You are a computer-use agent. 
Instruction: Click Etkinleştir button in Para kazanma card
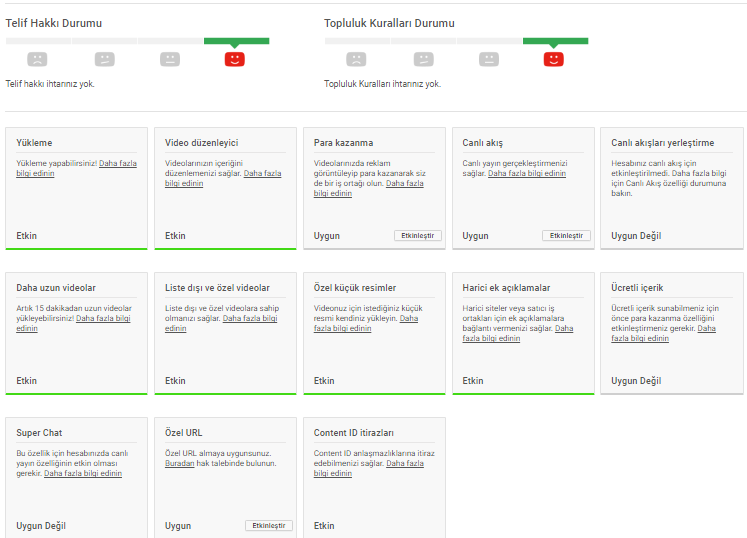tap(418, 235)
